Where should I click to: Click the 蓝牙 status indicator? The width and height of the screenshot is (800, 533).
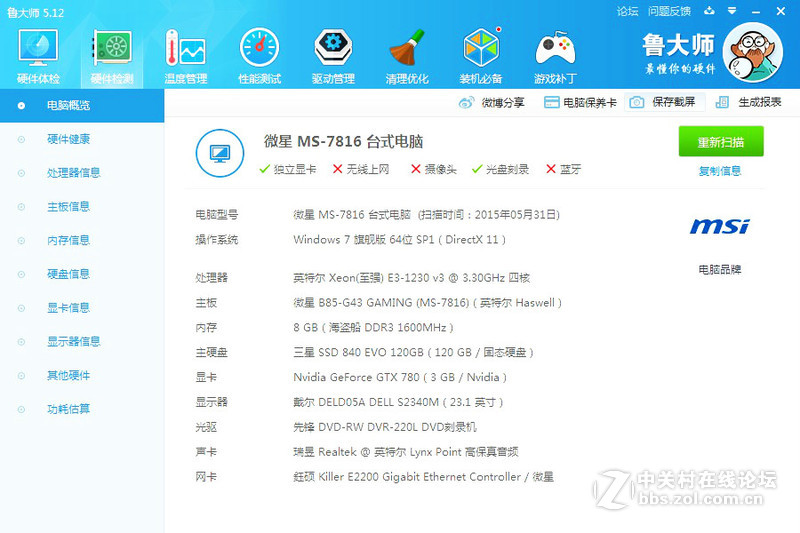coord(563,169)
